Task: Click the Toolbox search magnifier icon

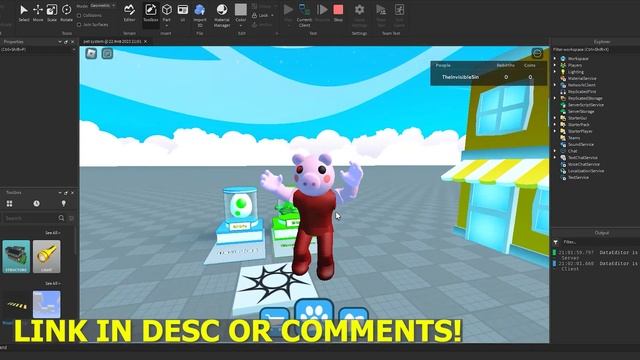Action: point(61,218)
